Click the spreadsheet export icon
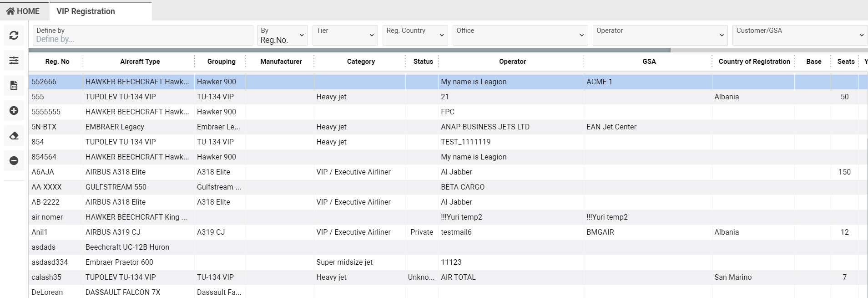Image resolution: width=868 pixels, height=298 pixels. pyautogui.click(x=14, y=85)
